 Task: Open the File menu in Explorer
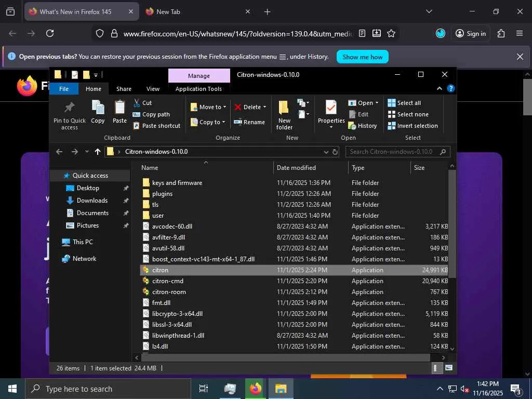pos(64,88)
